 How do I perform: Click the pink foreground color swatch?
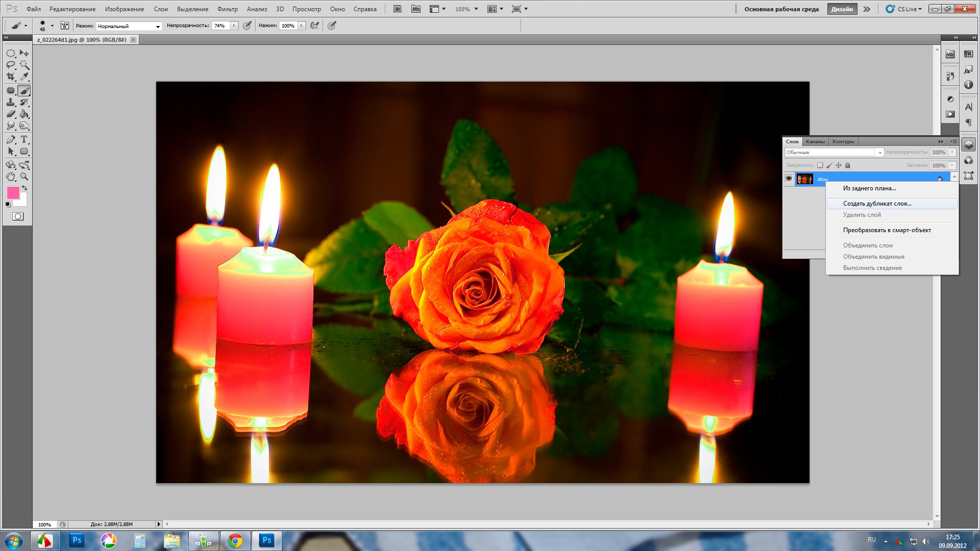[x=13, y=193]
